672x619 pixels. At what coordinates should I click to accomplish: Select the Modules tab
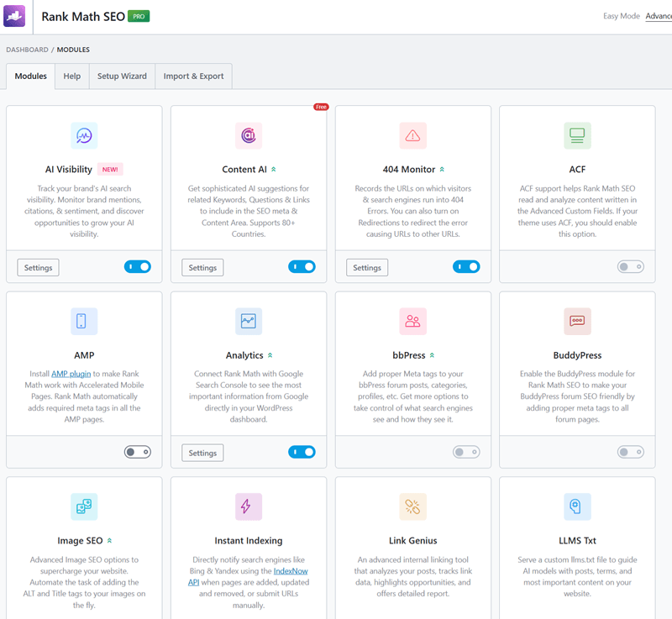click(30, 76)
